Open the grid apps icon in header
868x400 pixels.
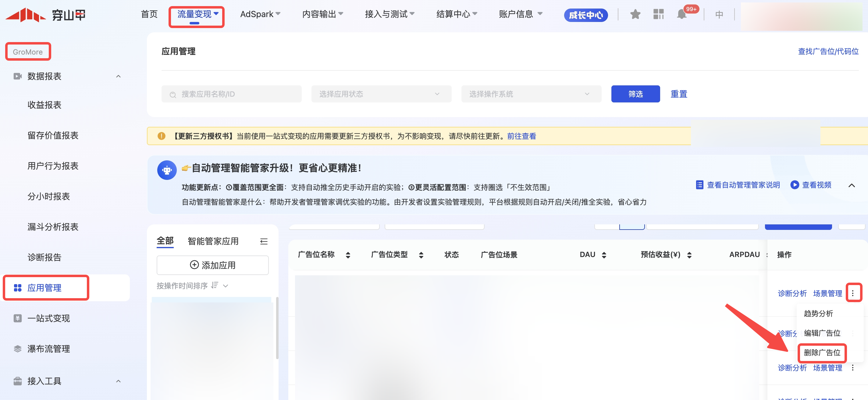(658, 15)
